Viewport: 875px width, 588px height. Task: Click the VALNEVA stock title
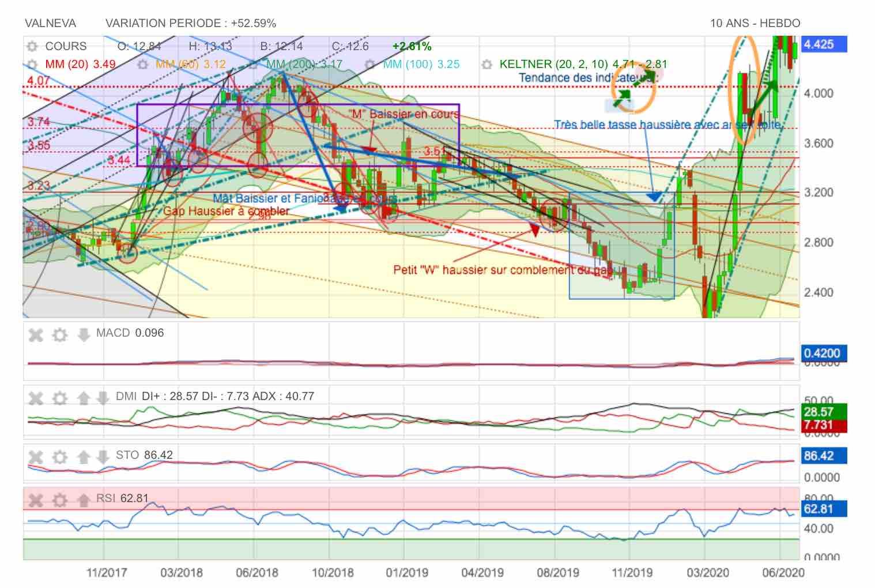pos(50,23)
